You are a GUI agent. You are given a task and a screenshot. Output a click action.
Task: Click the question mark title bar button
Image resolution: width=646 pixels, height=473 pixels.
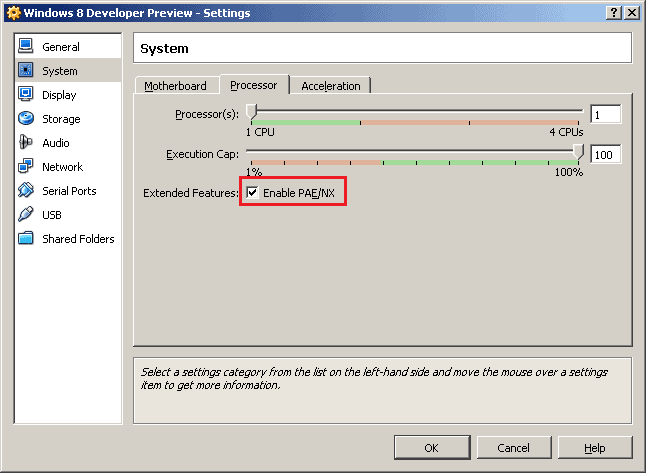[614, 13]
